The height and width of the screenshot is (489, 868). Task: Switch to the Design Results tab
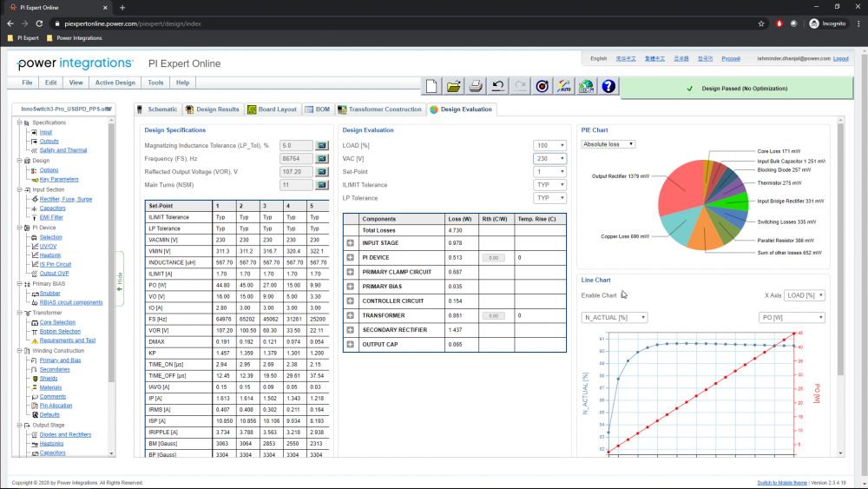(213, 109)
